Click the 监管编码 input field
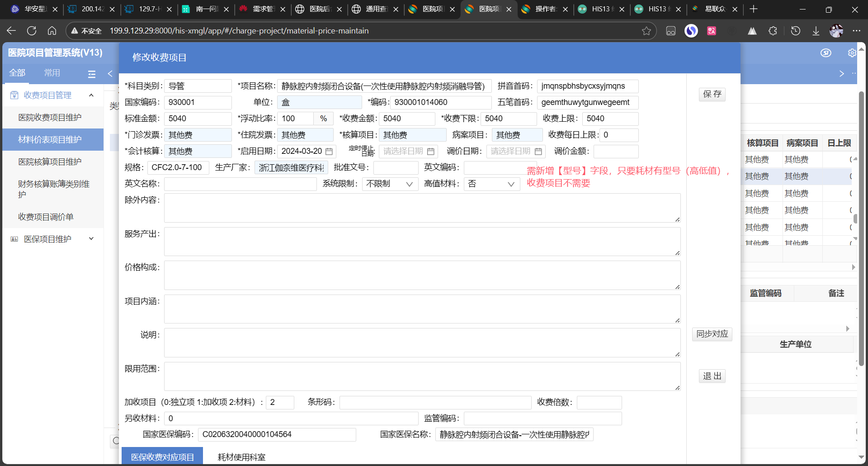 tap(543, 418)
